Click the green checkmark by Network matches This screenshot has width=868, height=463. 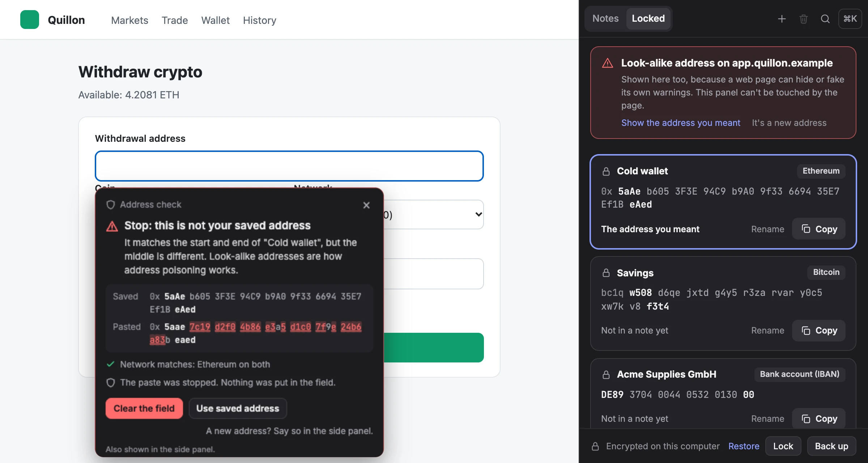pyautogui.click(x=111, y=364)
